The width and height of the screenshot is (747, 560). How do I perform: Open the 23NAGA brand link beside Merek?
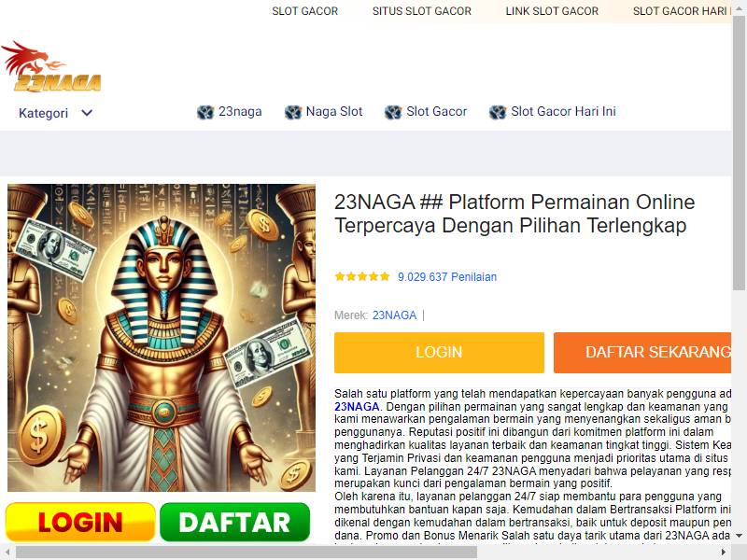[x=394, y=315]
